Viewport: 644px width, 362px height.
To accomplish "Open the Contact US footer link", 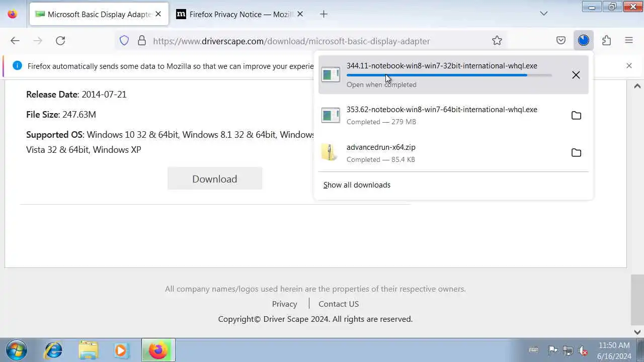I will click(339, 304).
